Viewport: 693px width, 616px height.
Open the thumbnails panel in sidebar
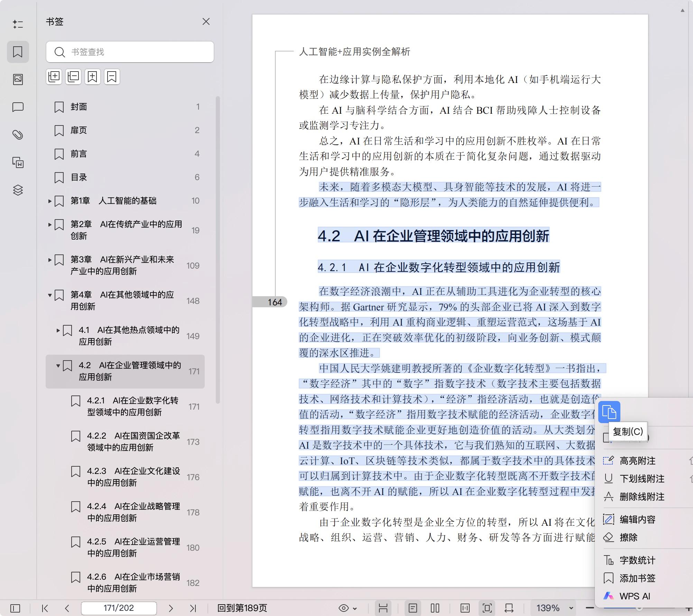click(18, 80)
